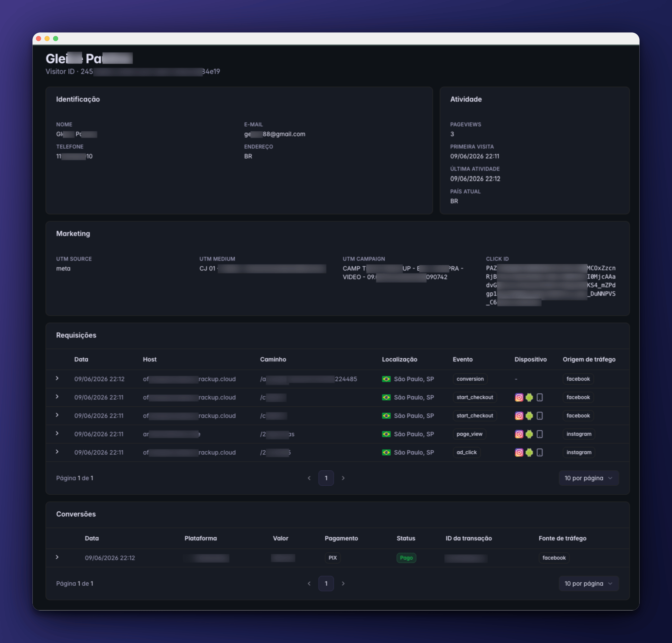Click the yellow minimize window button

coord(47,38)
